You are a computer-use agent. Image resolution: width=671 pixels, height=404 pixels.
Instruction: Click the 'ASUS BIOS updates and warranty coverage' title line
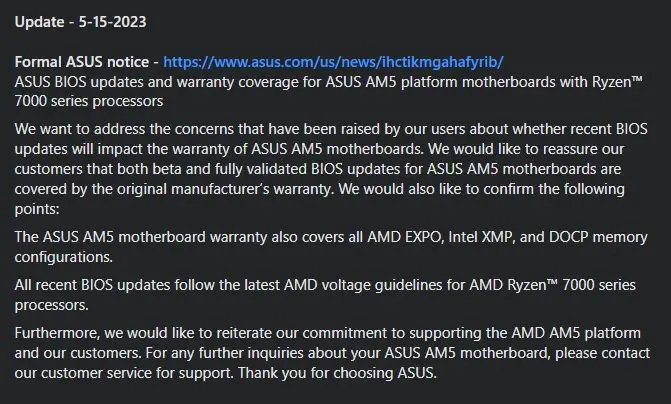click(328, 82)
